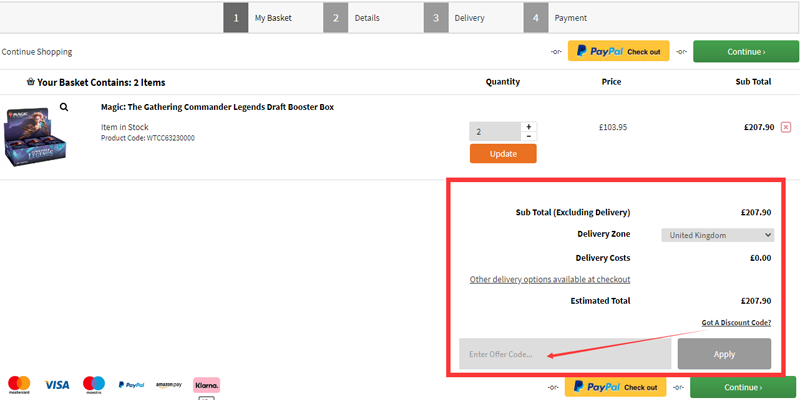Click the bottom PayPal Check out button
The height and width of the screenshot is (400, 800).
coord(615,387)
